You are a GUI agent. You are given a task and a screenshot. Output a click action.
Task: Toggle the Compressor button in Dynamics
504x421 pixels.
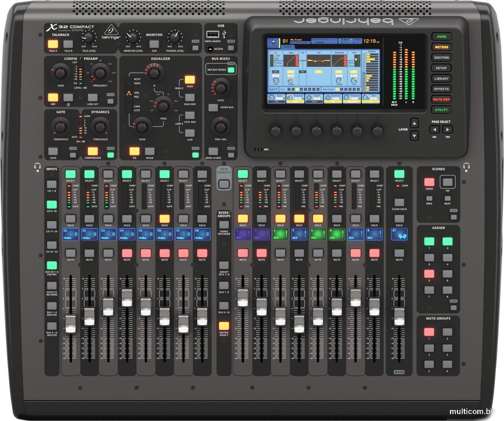[x=92, y=152]
